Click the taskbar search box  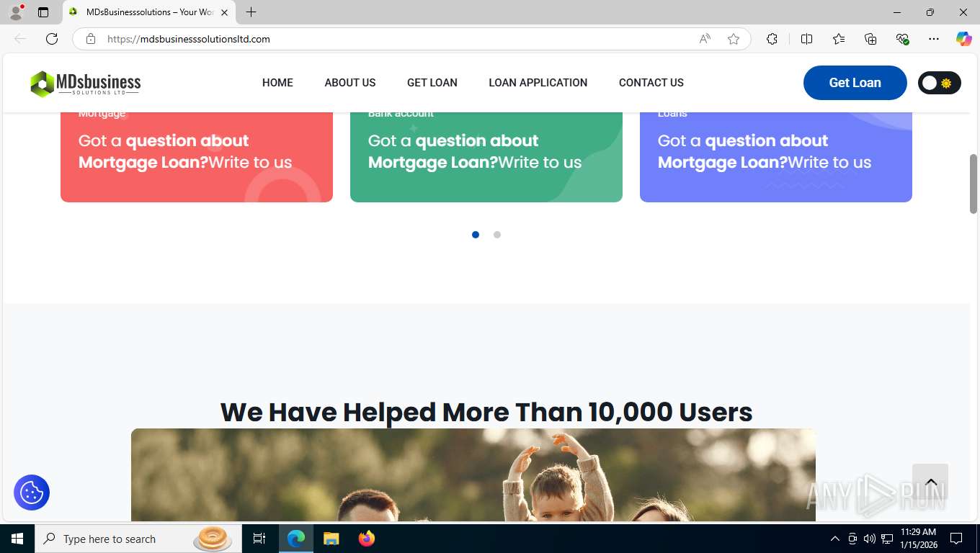click(137, 539)
